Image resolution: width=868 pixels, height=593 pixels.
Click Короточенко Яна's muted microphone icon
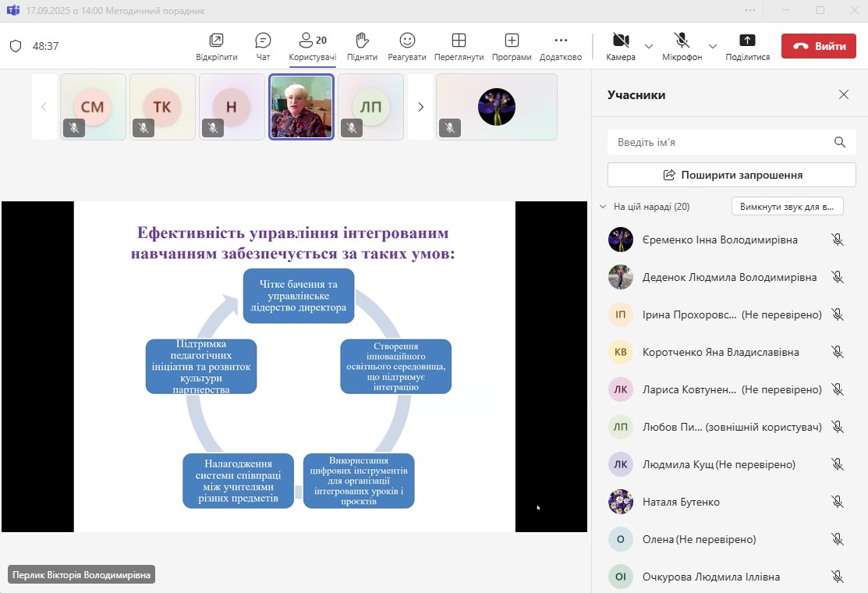click(838, 352)
